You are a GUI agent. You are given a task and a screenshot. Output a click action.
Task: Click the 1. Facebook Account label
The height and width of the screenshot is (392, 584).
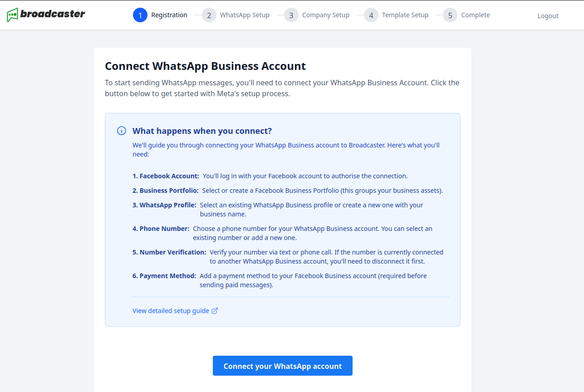click(166, 176)
